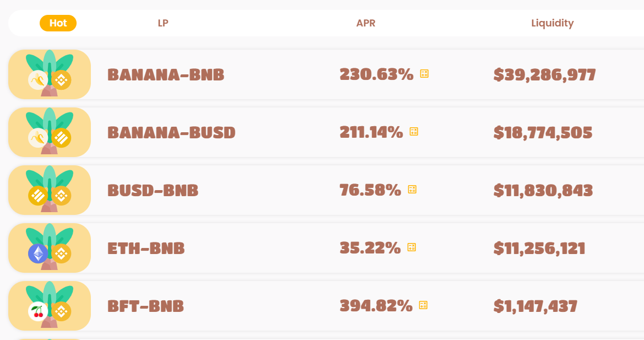
Task: Open APR calculator for BANANA-BNB farm
Action: [424, 74]
